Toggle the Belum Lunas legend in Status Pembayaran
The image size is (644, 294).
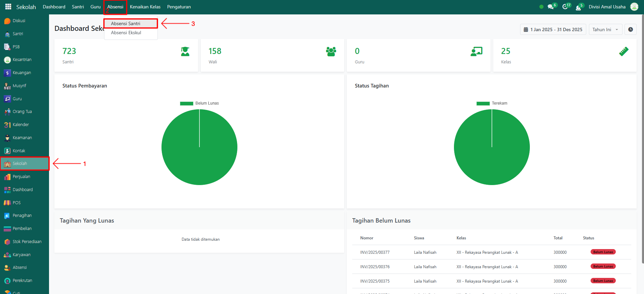pos(199,103)
